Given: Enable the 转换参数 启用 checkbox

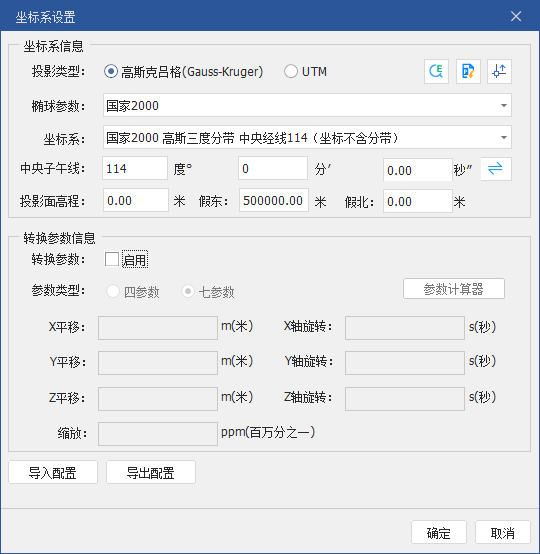Looking at the screenshot, I should (x=112, y=259).
